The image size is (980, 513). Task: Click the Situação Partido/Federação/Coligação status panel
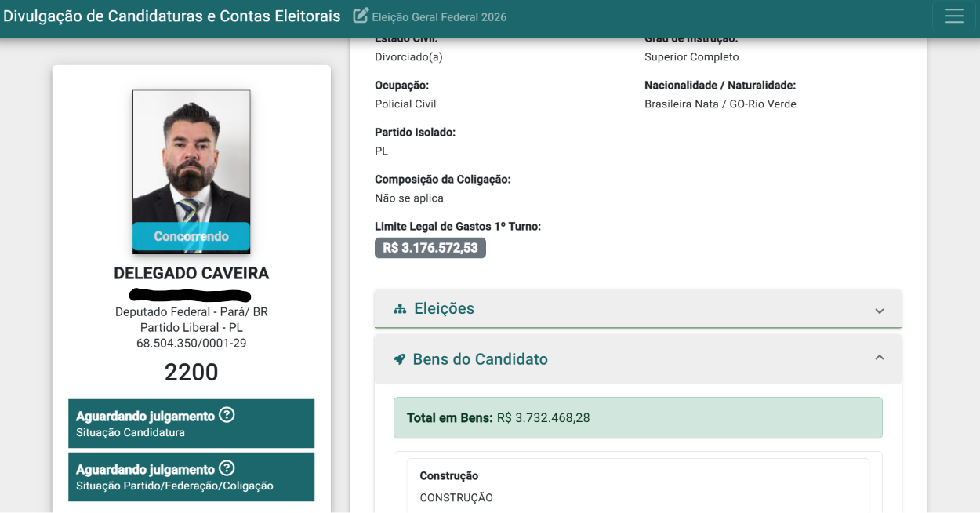[x=191, y=477]
